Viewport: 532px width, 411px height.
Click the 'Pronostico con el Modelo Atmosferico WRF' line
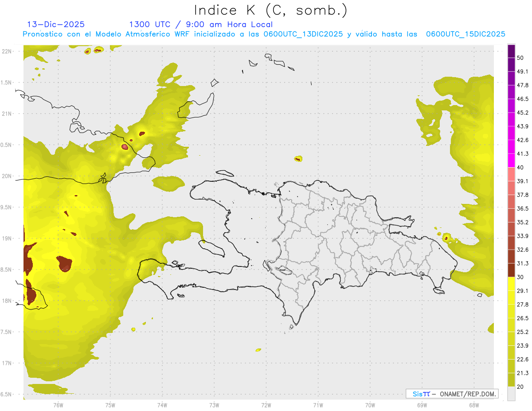pyautogui.click(x=264, y=34)
